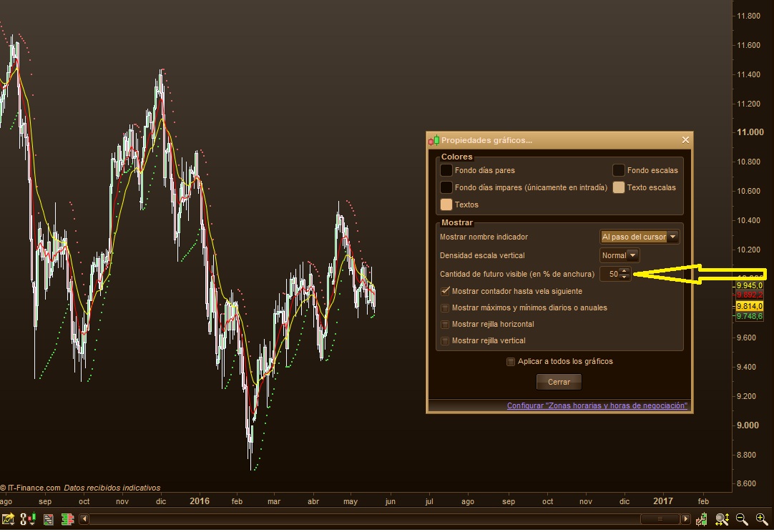The image size is (774, 532).
Task: Click the 2016 label on time axis
Action: click(200, 501)
